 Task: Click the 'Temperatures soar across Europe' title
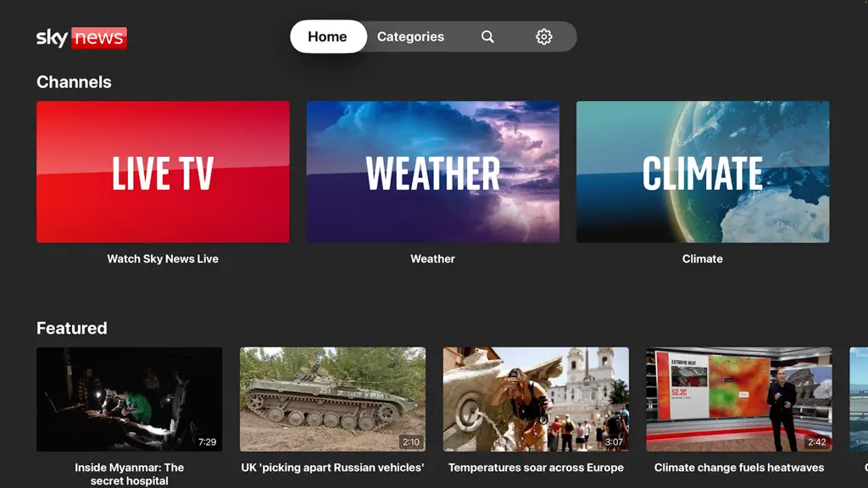(x=536, y=468)
